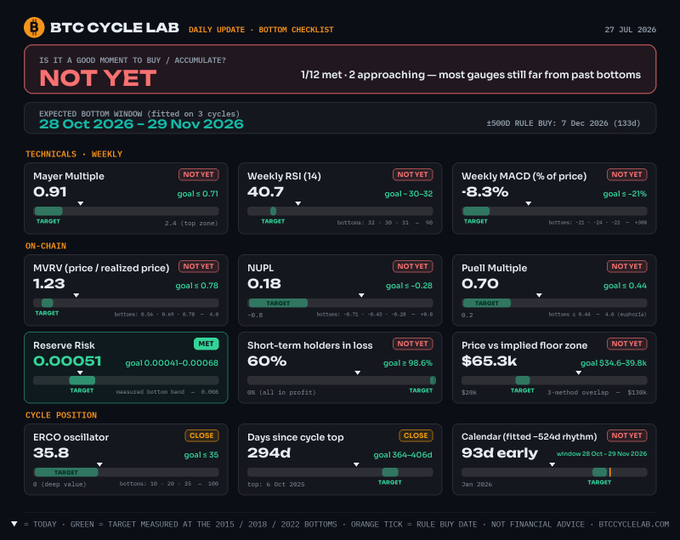Click the NOT YET badge on Calendar card
Screen dimensions: 680x540
(x=627, y=435)
